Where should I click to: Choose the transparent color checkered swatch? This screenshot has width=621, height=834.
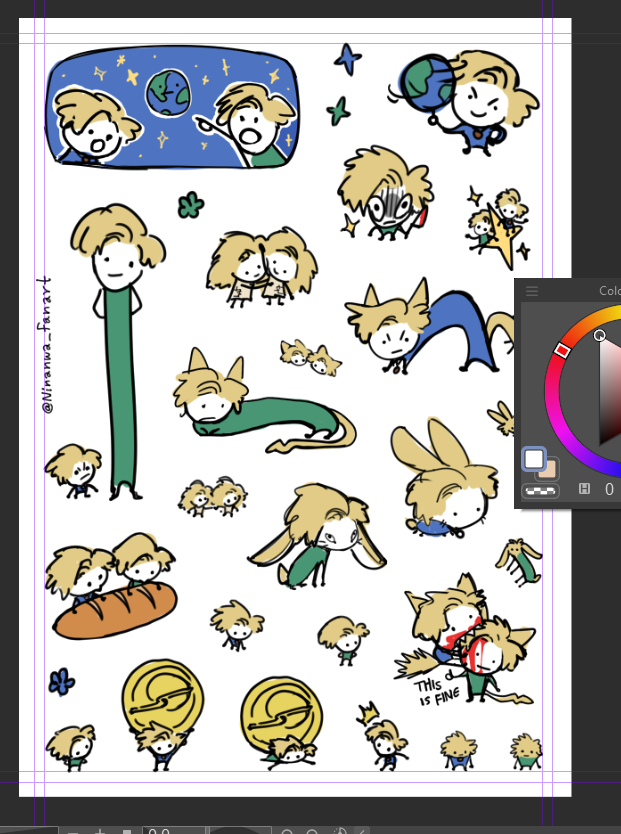tap(540, 490)
